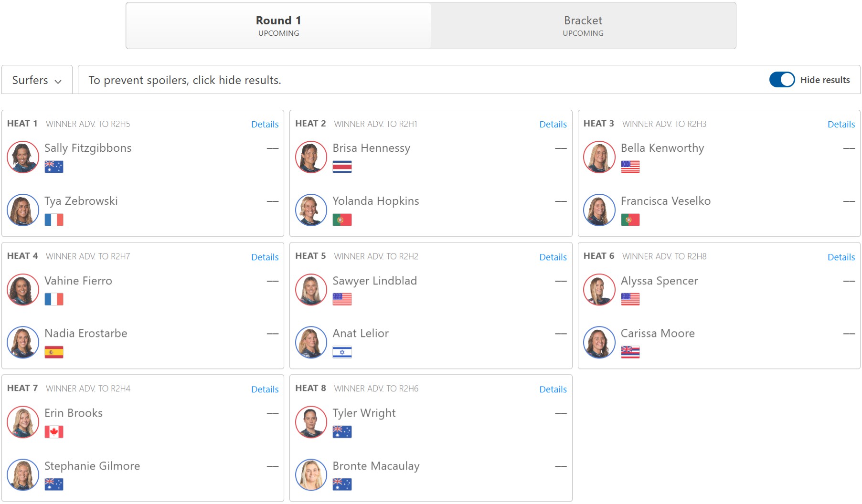The width and height of the screenshot is (862, 504).
Task: Click Sawyer Lindblad's name
Action: 374,281
